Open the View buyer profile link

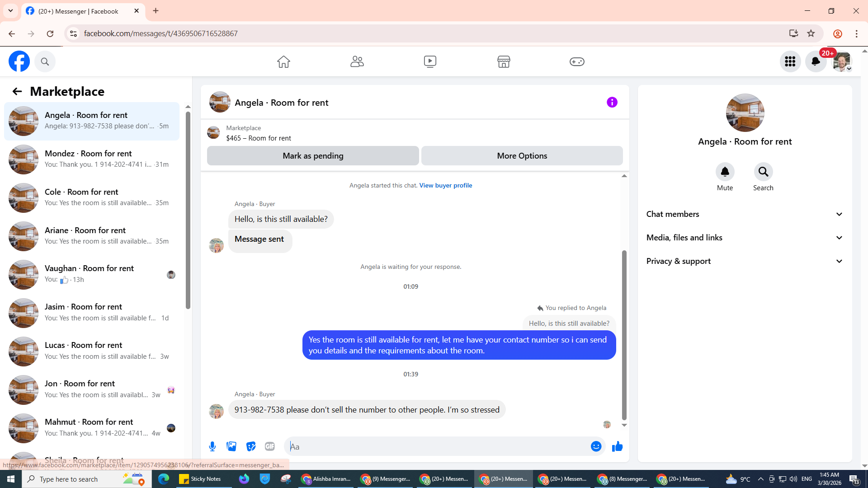(x=445, y=185)
